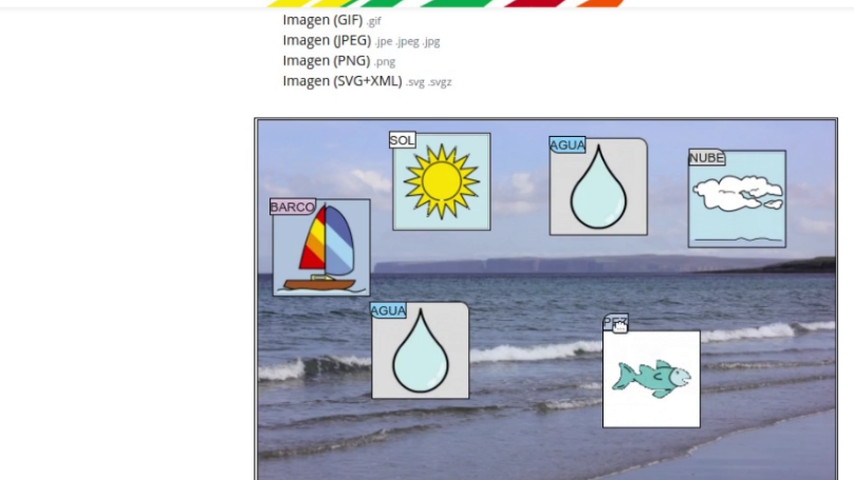
Task: Select water drop card over the waves
Action: click(420, 350)
